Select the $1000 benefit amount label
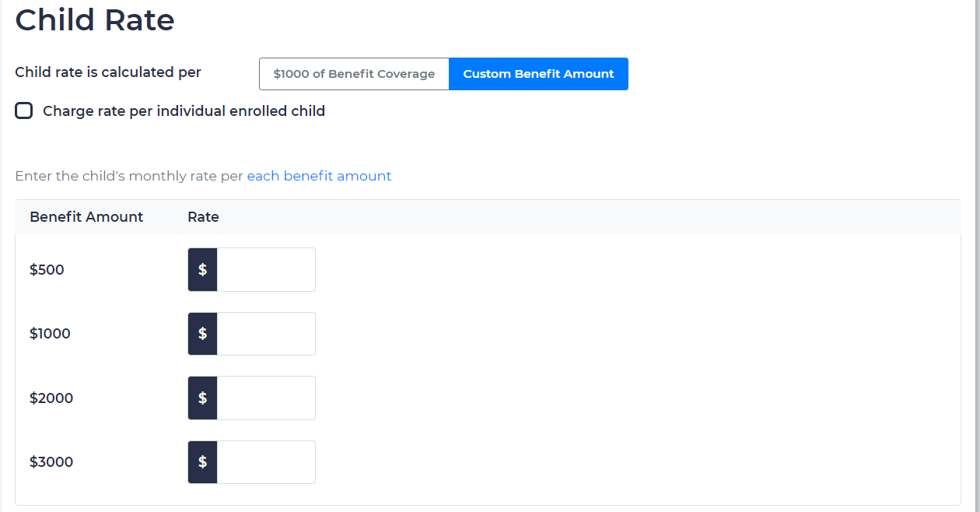 pyautogui.click(x=51, y=333)
